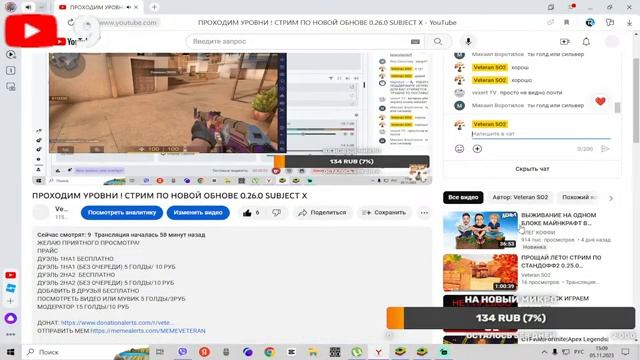Click 'Изменить видео' button
The width and height of the screenshot is (640, 360).
point(198,213)
